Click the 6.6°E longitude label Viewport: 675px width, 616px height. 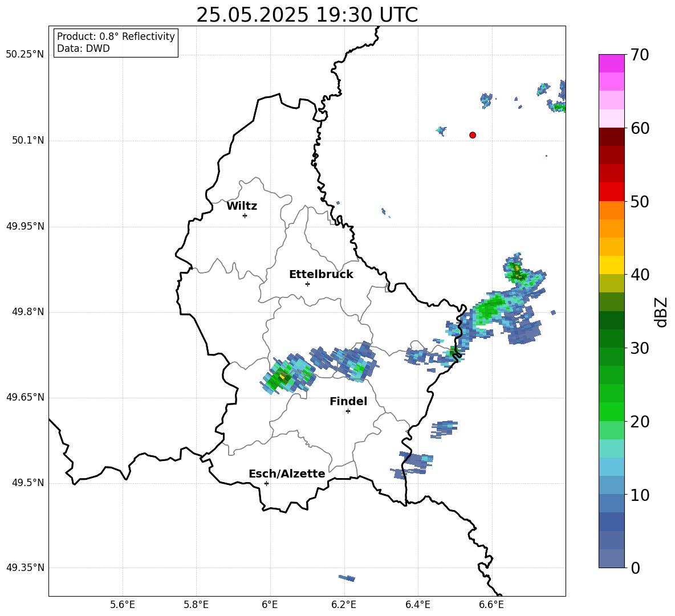point(491,605)
